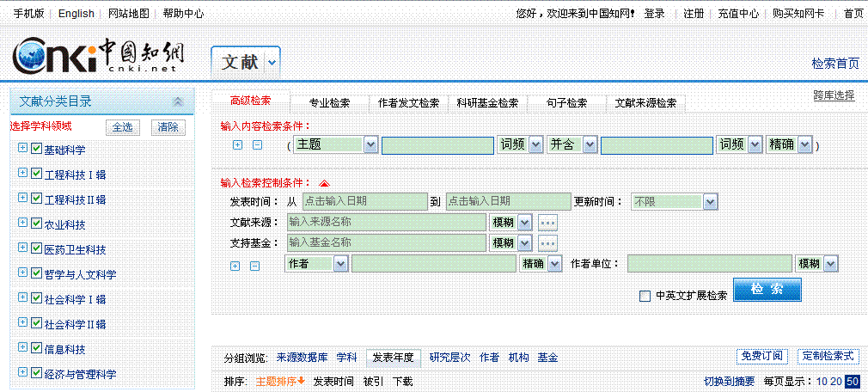The height and width of the screenshot is (392, 868).
Task: Expand the 农业科技 tree node
Action: (22, 224)
